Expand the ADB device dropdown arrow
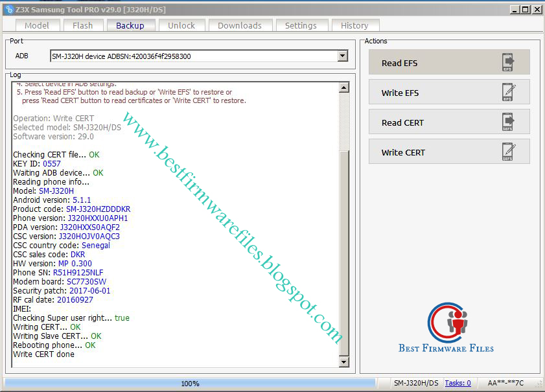 tap(343, 56)
